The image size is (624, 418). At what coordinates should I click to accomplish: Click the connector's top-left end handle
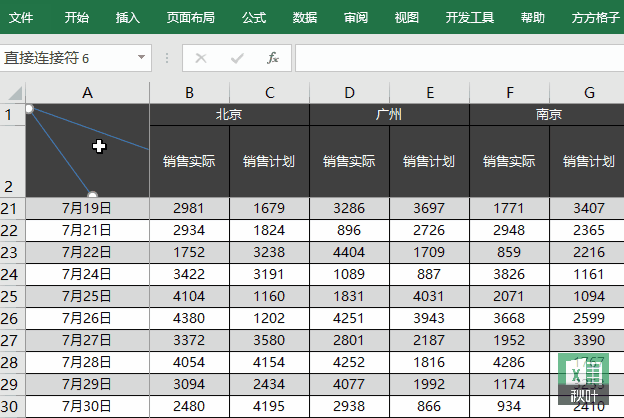(x=29, y=109)
